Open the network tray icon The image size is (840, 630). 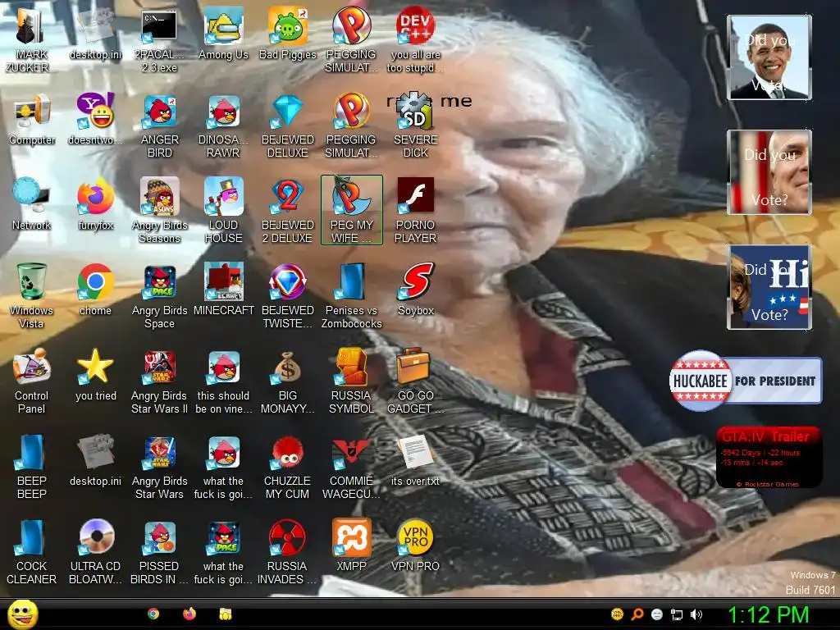tap(677, 615)
